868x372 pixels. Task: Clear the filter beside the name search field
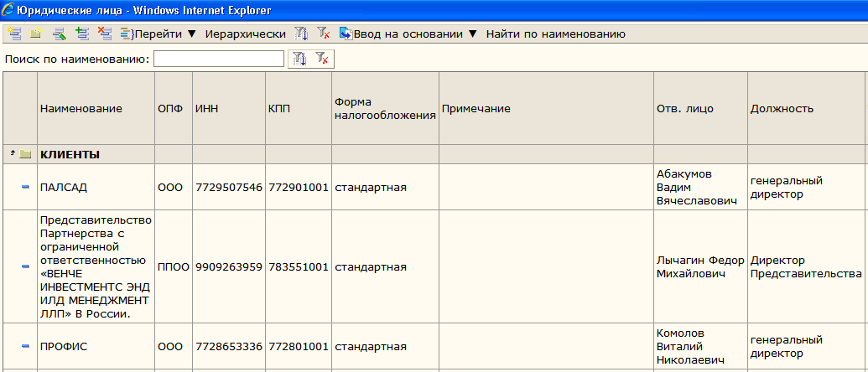(322, 59)
